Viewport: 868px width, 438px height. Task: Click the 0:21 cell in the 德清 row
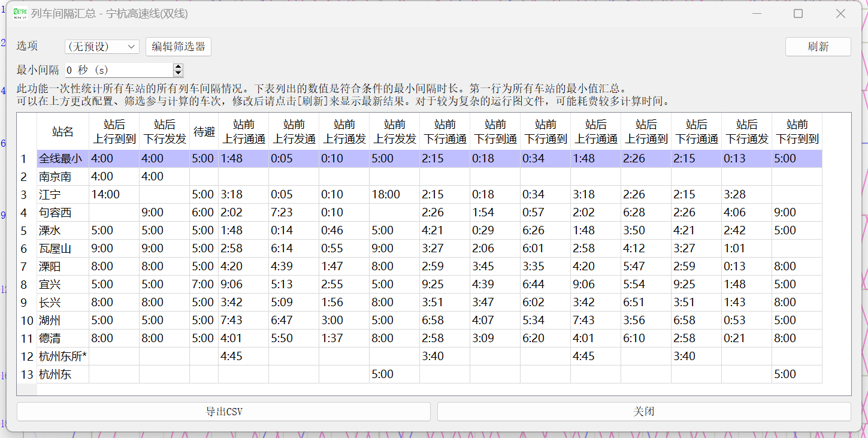(747, 339)
